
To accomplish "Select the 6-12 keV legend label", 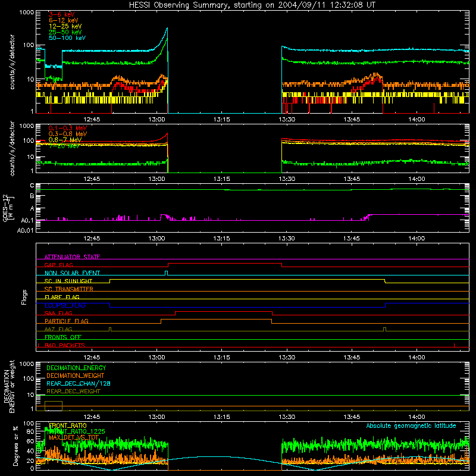I will point(64,20).
